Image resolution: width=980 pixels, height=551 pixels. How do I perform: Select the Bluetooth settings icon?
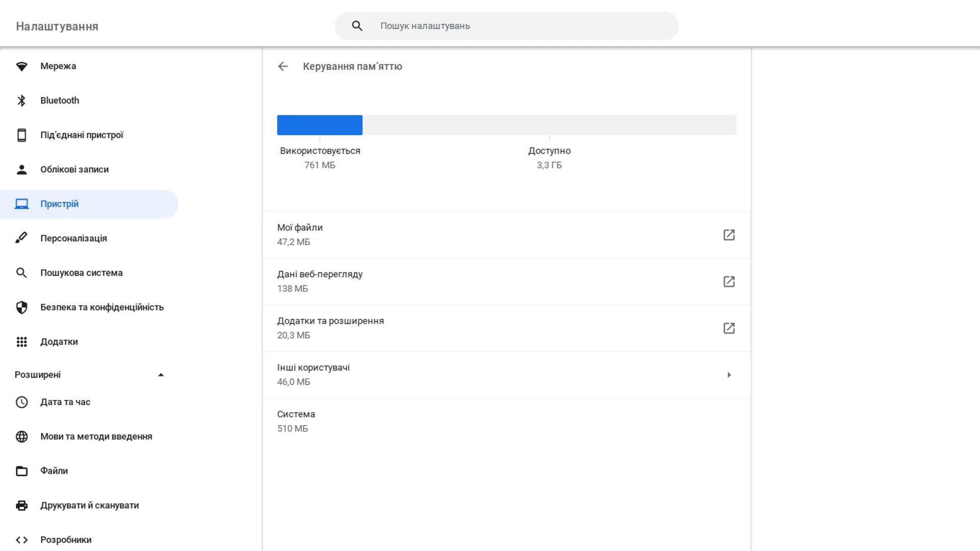click(x=21, y=100)
